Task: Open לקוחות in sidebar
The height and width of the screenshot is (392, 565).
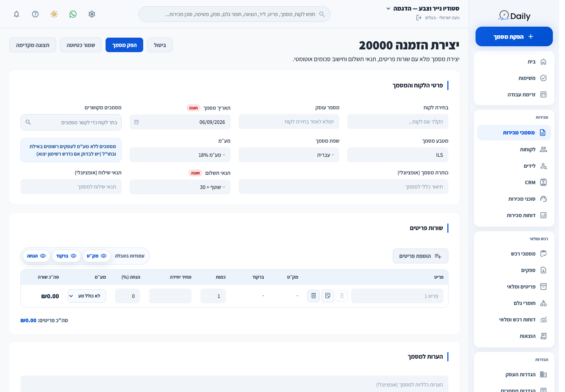Action: [x=514, y=149]
